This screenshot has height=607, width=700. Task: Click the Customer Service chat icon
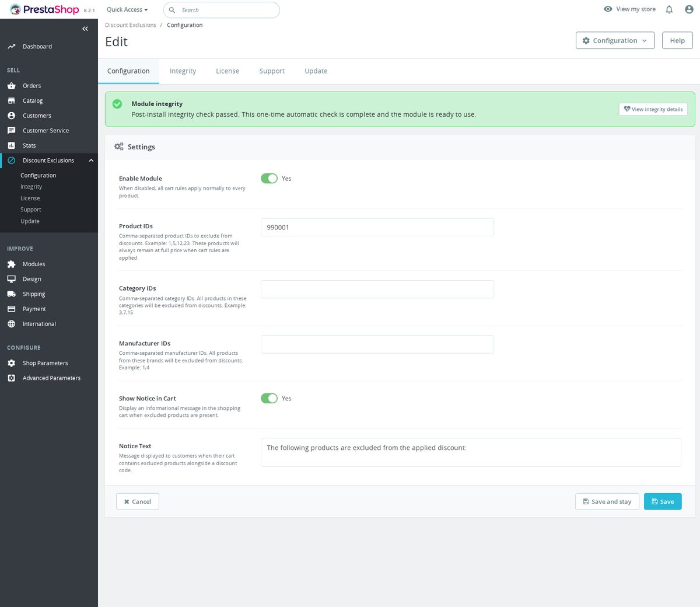[x=11, y=131]
